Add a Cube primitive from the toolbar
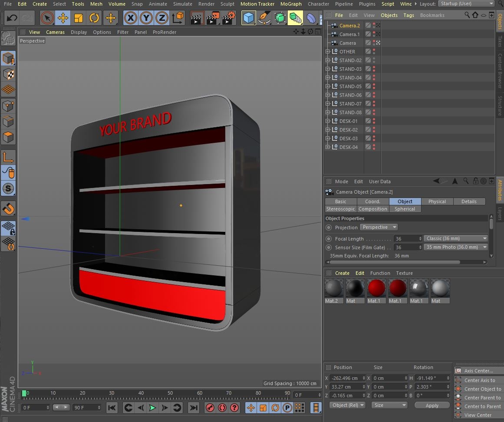The image size is (504, 422). click(x=248, y=18)
